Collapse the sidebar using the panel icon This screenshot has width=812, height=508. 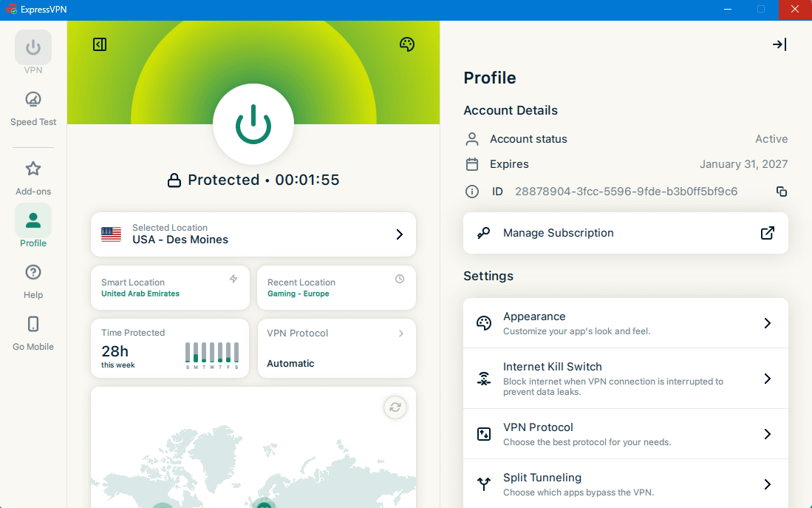click(100, 44)
